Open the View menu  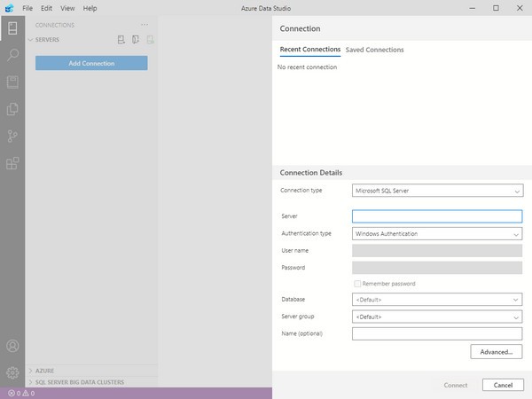[x=67, y=8]
